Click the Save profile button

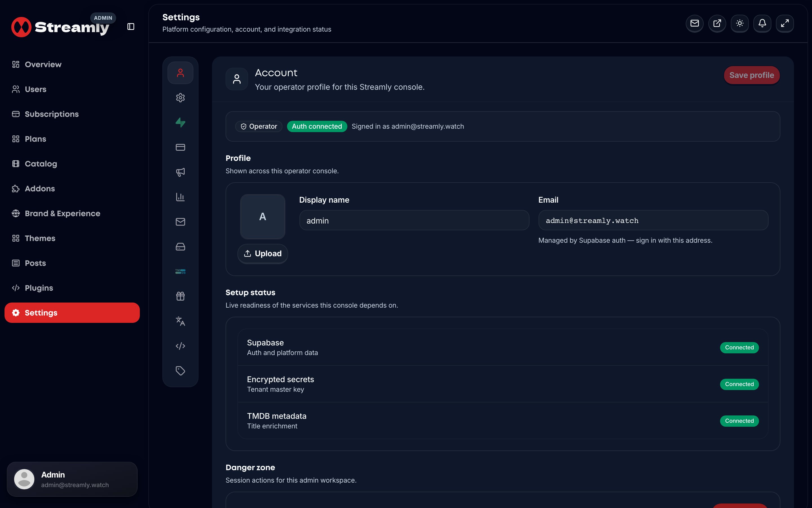[752, 75]
